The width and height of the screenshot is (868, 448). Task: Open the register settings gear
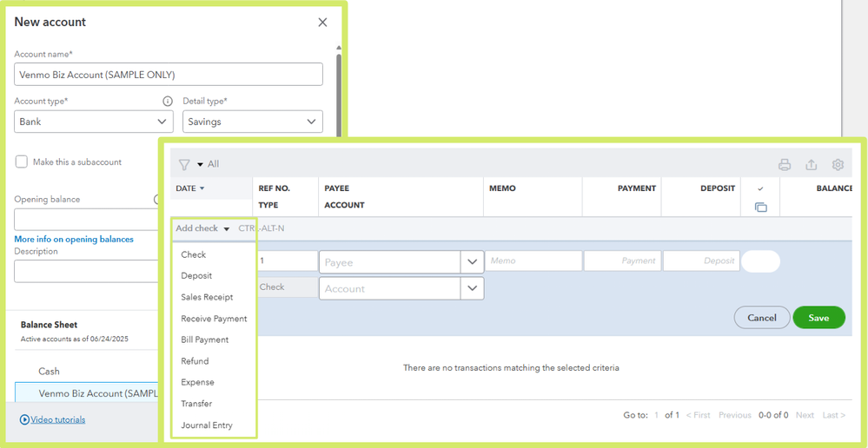pos(838,164)
